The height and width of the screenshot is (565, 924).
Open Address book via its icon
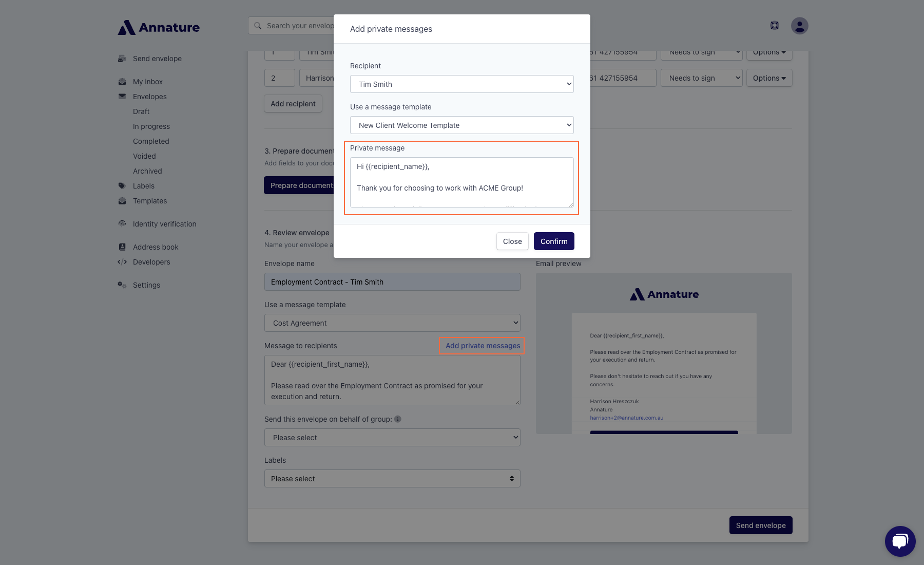pos(122,247)
